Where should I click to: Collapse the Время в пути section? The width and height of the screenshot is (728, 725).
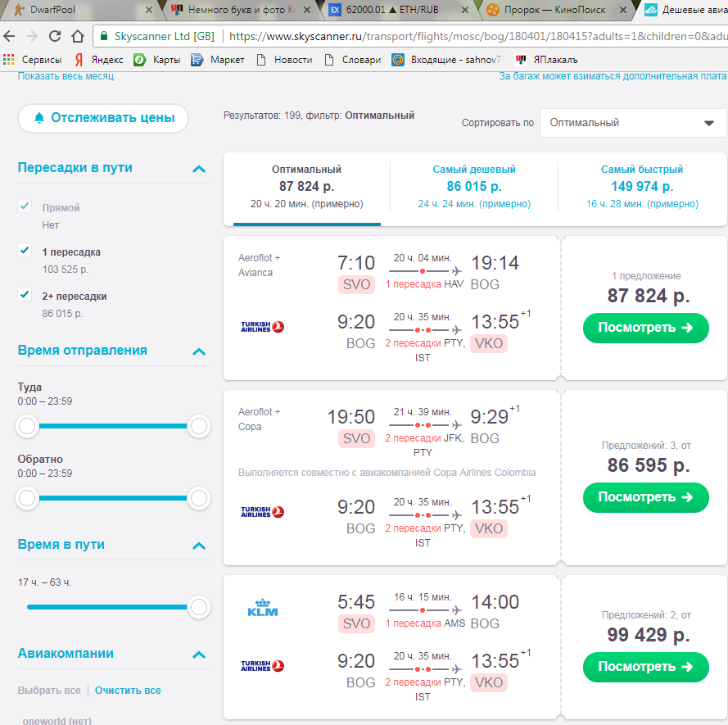[x=199, y=546]
